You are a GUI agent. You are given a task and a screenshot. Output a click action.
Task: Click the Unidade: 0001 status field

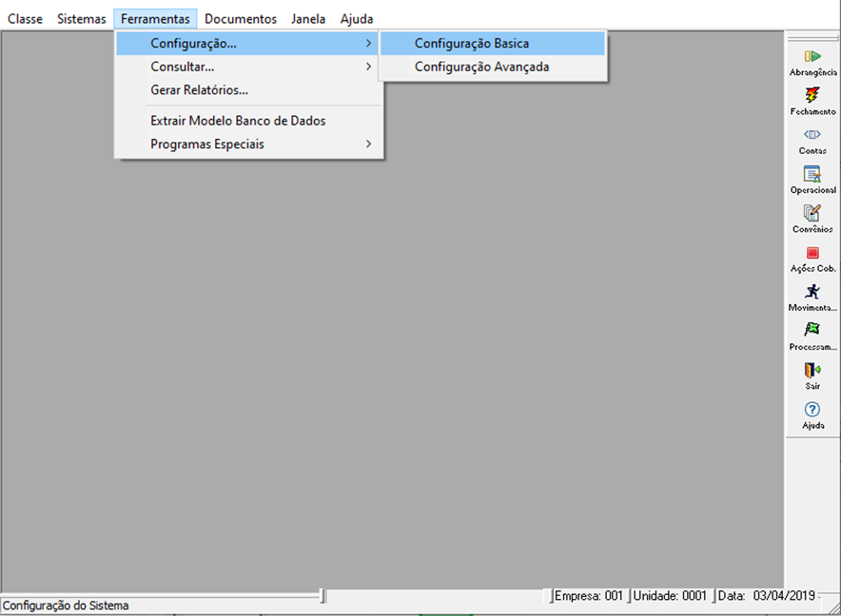(x=670, y=596)
